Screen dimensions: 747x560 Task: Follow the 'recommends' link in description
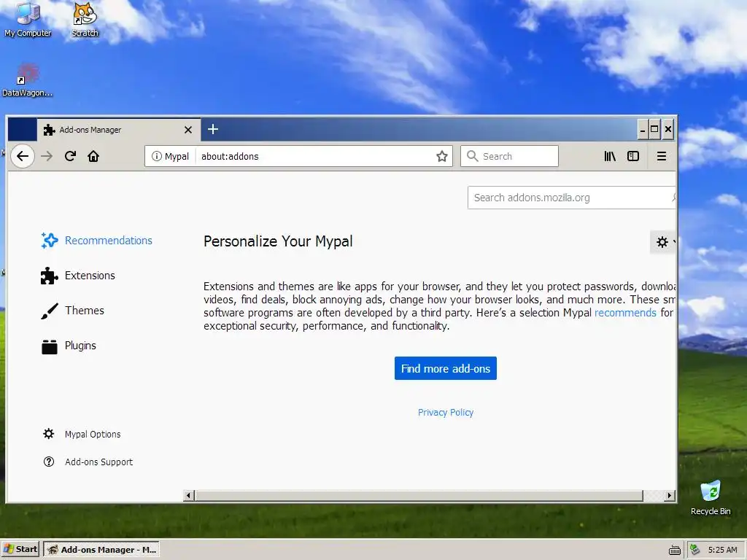[x=625, y=313]
